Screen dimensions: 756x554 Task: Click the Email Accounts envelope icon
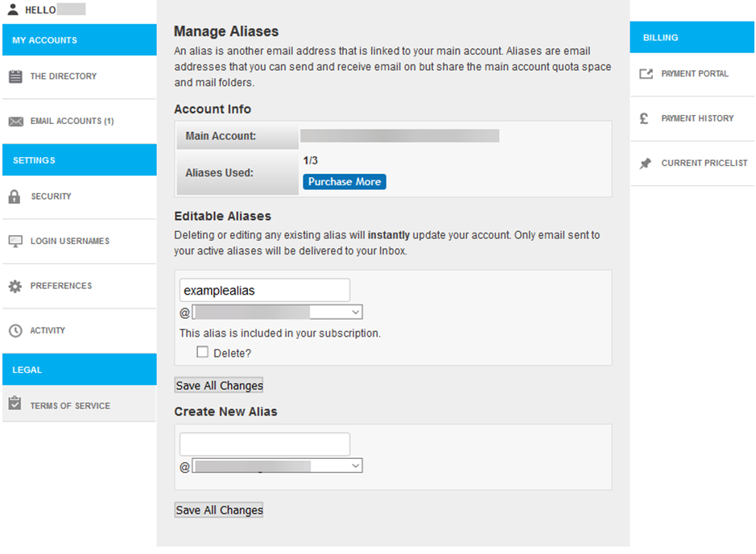tap(15, 122)
